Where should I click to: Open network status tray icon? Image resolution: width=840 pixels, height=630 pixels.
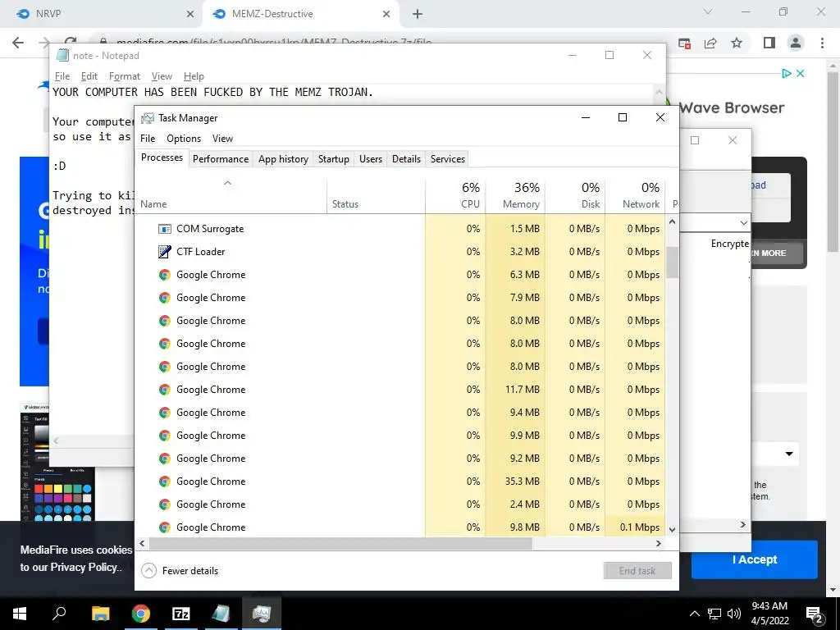[714, 614]
